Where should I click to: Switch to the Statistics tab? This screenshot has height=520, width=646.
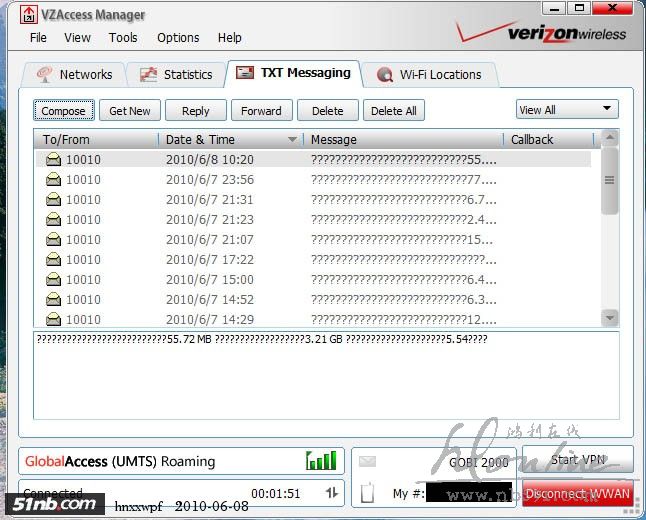[176, 75]
